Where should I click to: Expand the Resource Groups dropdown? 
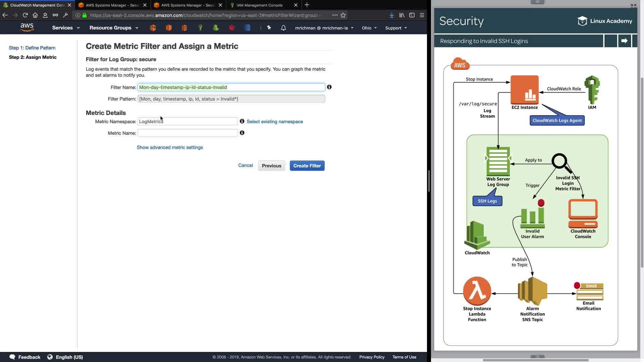tap(114, 28)
